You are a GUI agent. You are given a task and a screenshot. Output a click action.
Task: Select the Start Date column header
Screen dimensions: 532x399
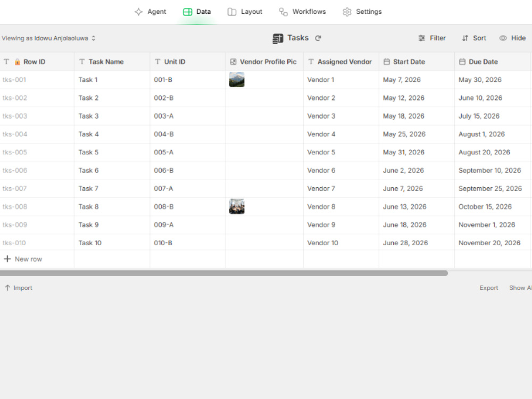click(x=417, y=62)
